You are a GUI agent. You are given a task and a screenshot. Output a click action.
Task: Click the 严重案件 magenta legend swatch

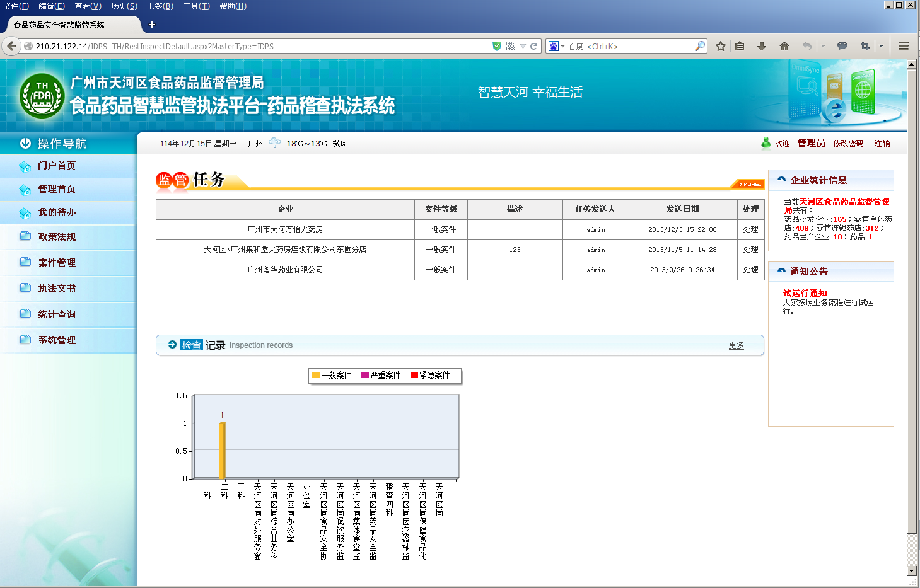(365, 376)
